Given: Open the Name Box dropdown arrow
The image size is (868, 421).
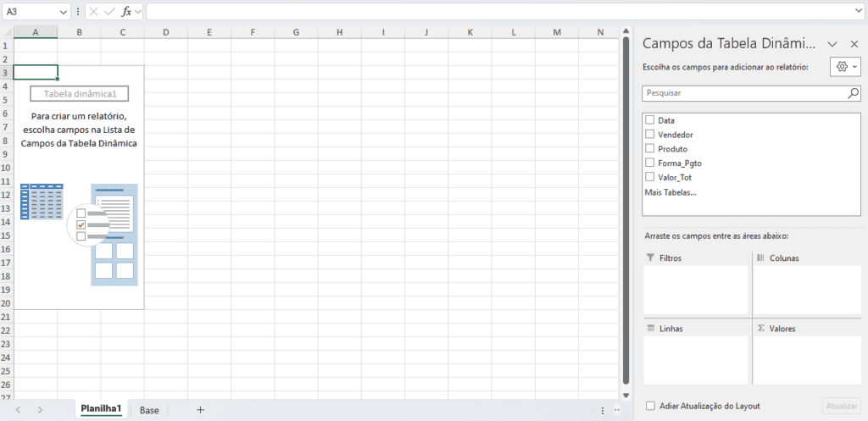Looking at the screenshot, I should click(x=64, y=11).
